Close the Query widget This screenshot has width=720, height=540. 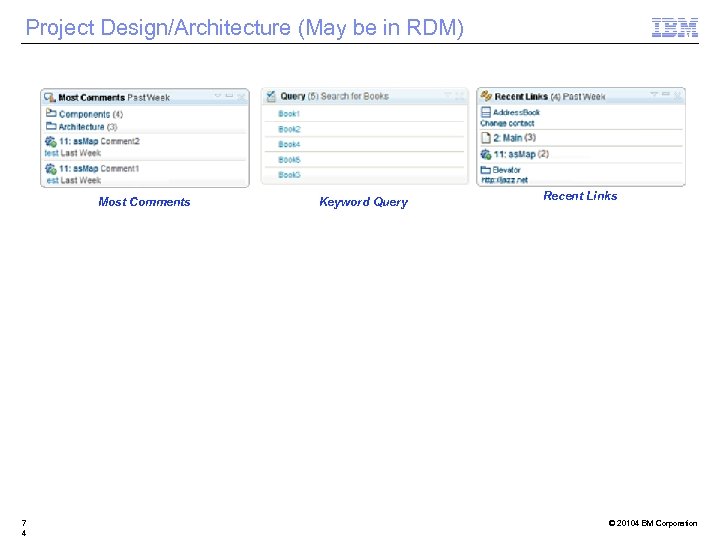point(460,96)
